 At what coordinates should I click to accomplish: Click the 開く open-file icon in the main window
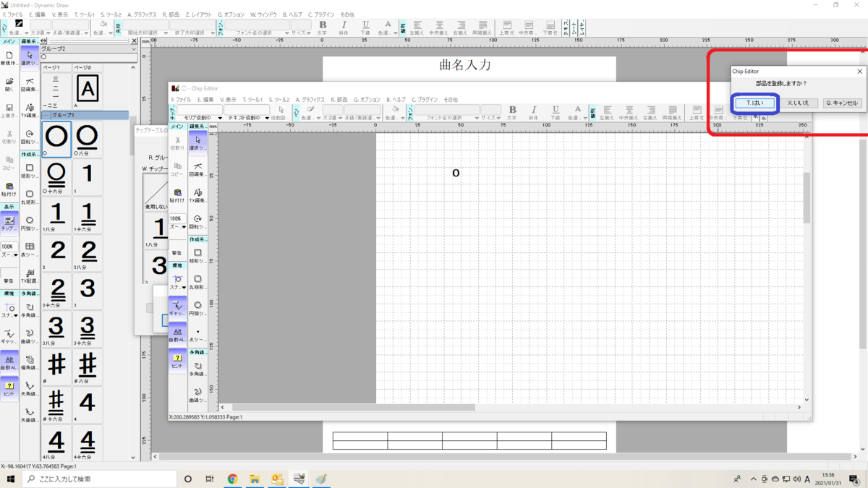[9, 85]
